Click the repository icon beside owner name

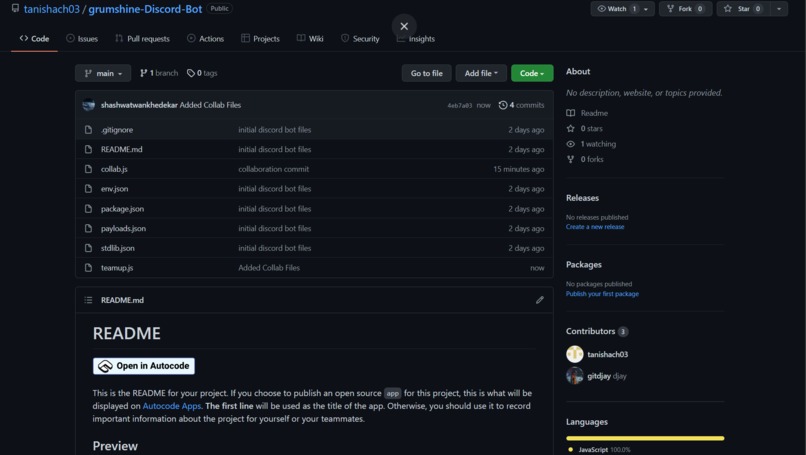click(15, 9)
